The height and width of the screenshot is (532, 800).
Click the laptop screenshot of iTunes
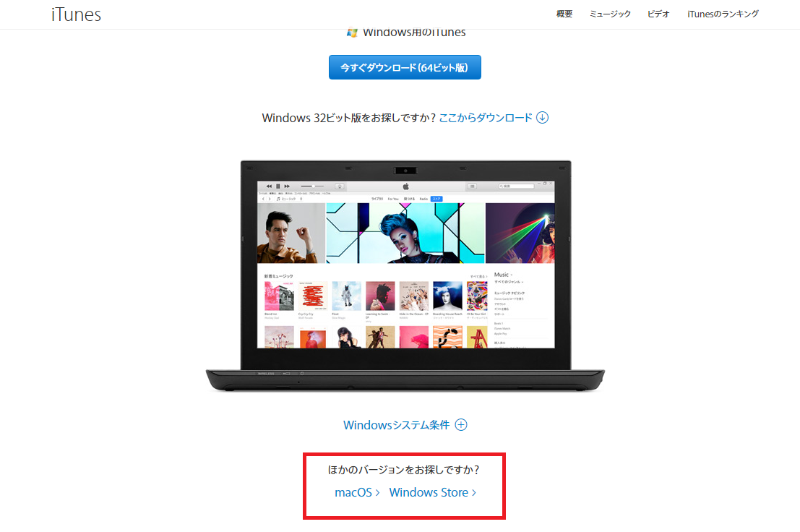point(405,276)
